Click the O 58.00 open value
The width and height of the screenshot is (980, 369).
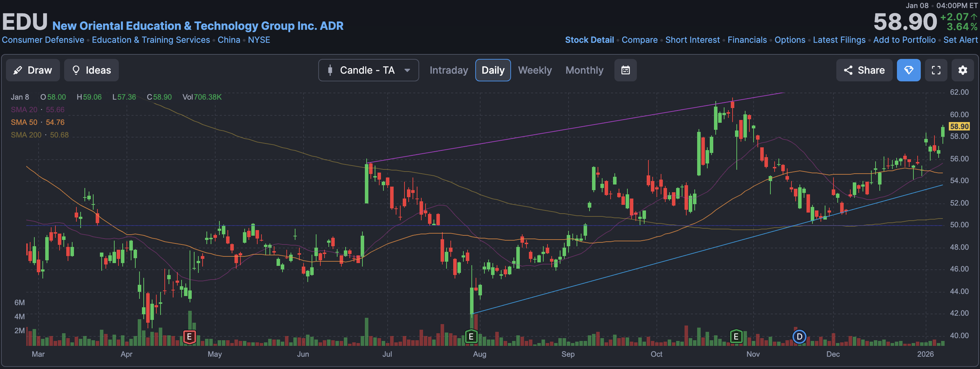53,97
